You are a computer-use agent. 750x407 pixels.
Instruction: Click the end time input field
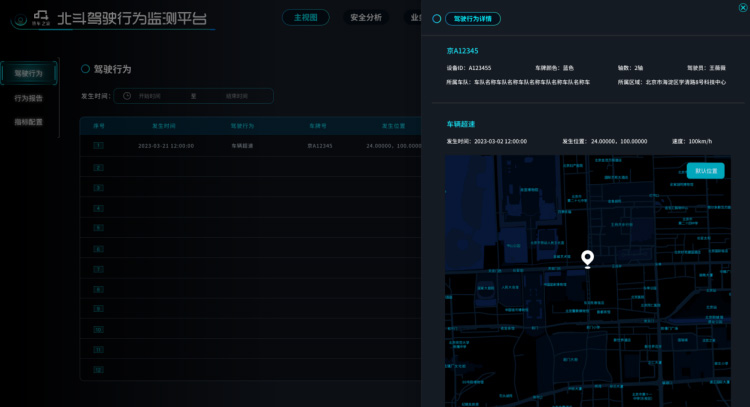point(236,96)
